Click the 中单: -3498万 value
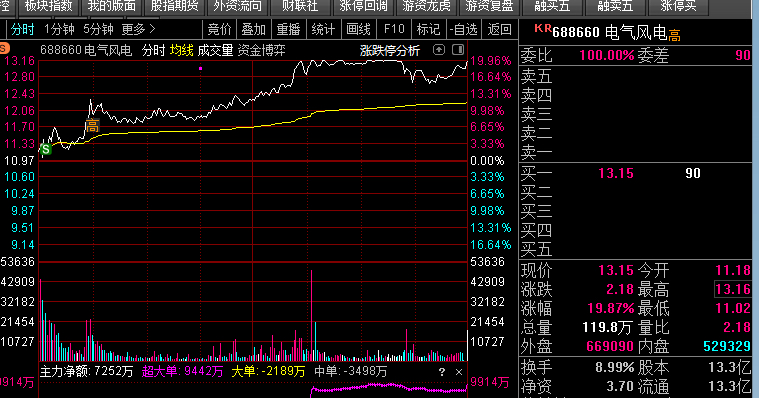Viewport: 759px width, 398px height. [x=351, y=371]
